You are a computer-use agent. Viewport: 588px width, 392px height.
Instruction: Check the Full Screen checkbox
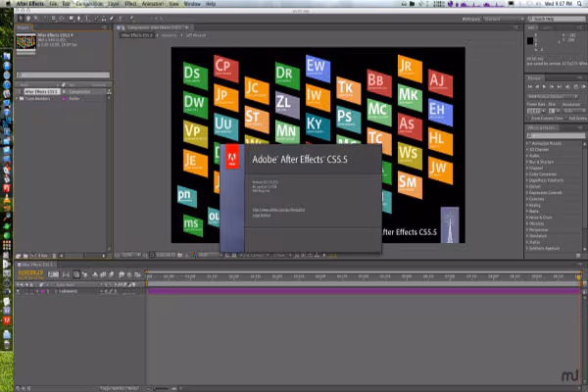566,119
